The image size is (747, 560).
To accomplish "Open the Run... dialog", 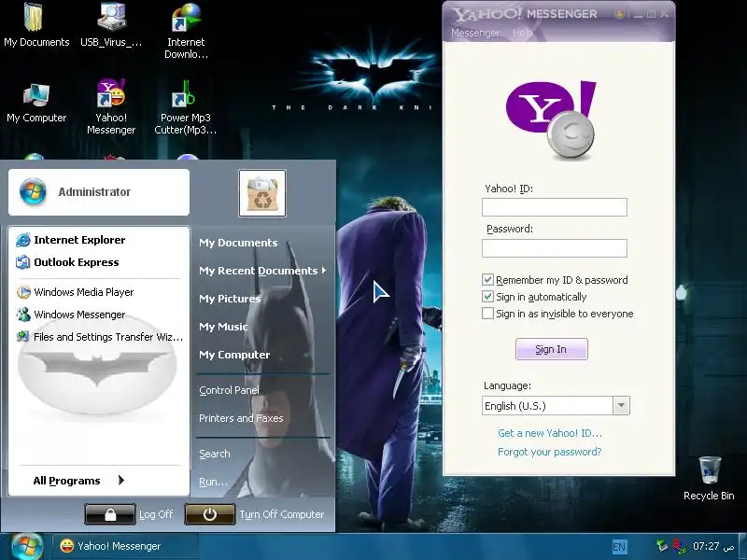I will [213, 482].
